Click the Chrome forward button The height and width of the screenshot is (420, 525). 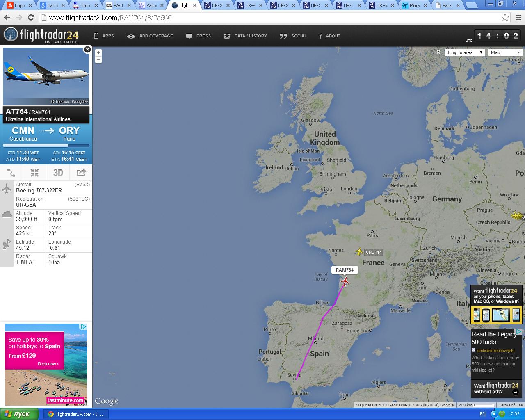pos(19,18)
